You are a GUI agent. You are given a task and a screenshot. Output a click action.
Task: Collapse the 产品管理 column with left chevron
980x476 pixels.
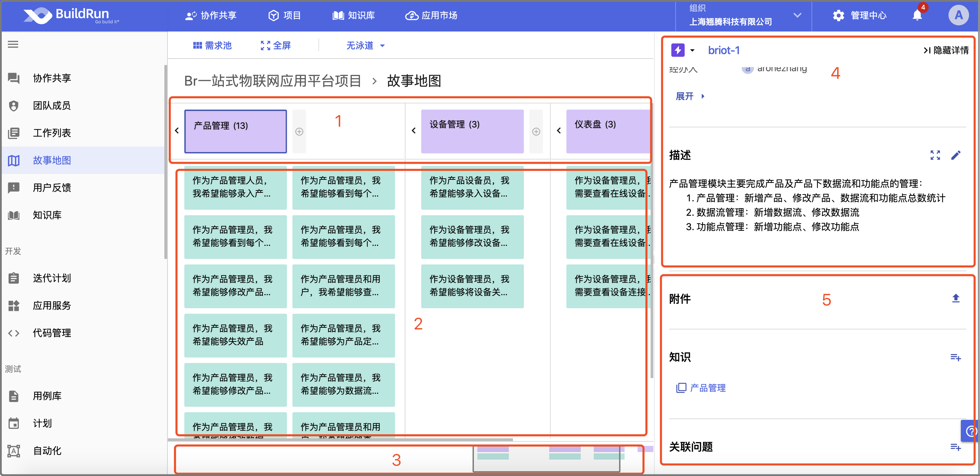(x=177, y=131)
